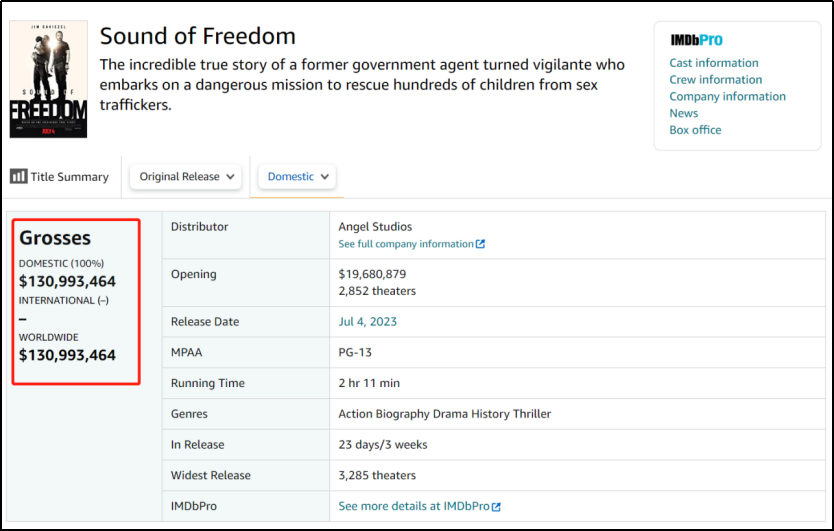Open the Company information sidebar link
This screenshot has height=531, width=834.
tap(727, 97)
